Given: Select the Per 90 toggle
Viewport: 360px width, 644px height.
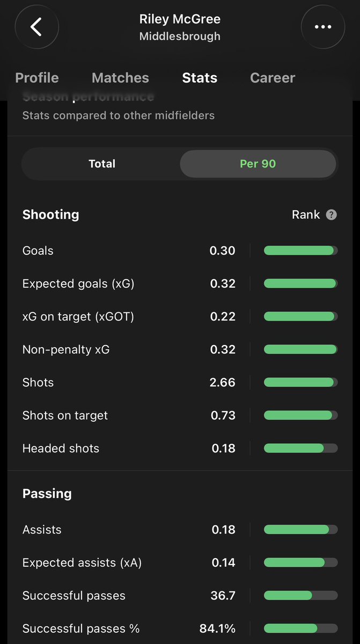Looking at the screenshot, I should tap(258, 164).
